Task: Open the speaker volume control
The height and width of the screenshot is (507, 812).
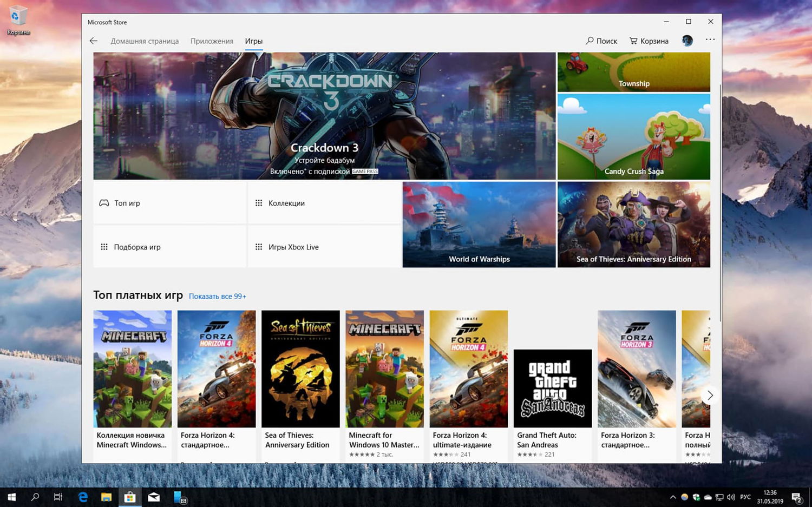Action: pos(731,497)
